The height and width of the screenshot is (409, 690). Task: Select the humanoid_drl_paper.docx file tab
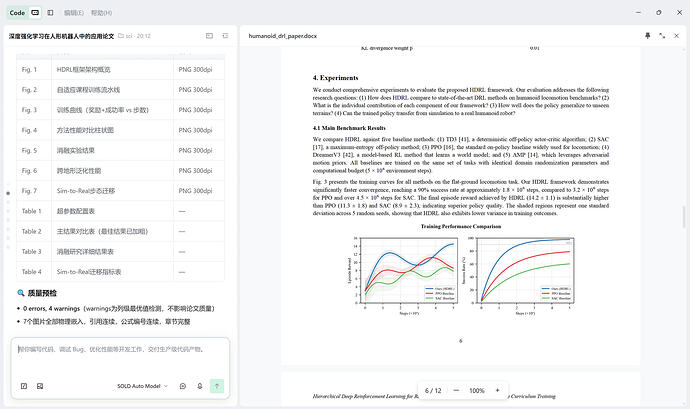(283, 36)
